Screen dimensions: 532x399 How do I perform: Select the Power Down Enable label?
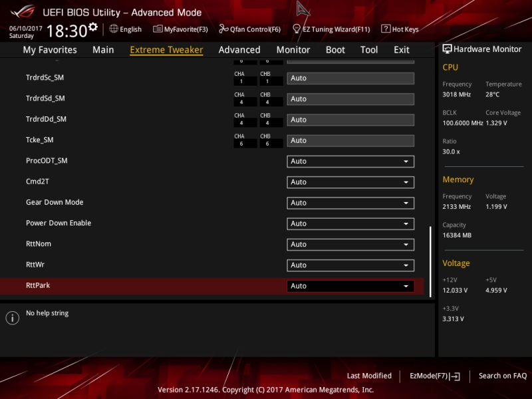point(59,223)
